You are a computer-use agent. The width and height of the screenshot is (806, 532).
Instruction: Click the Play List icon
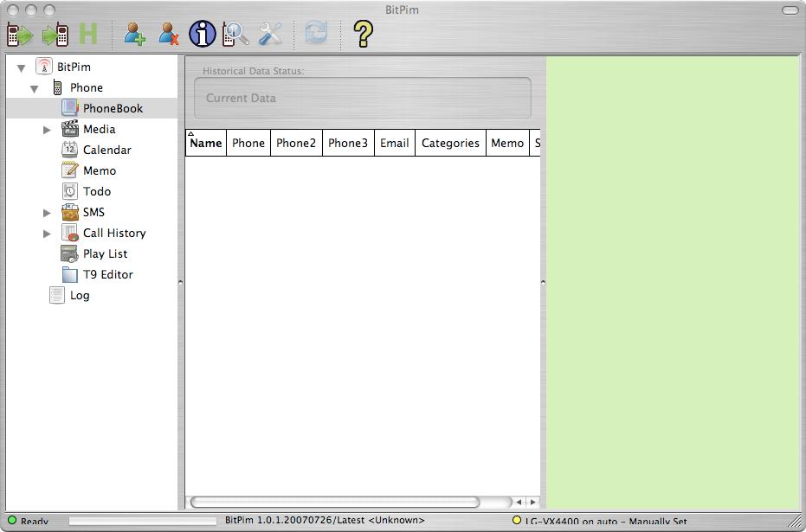click(x=70, y=253)
